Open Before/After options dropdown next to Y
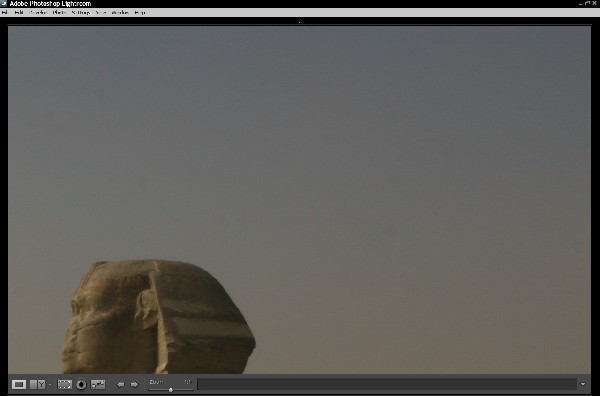 tap(50, 385)
